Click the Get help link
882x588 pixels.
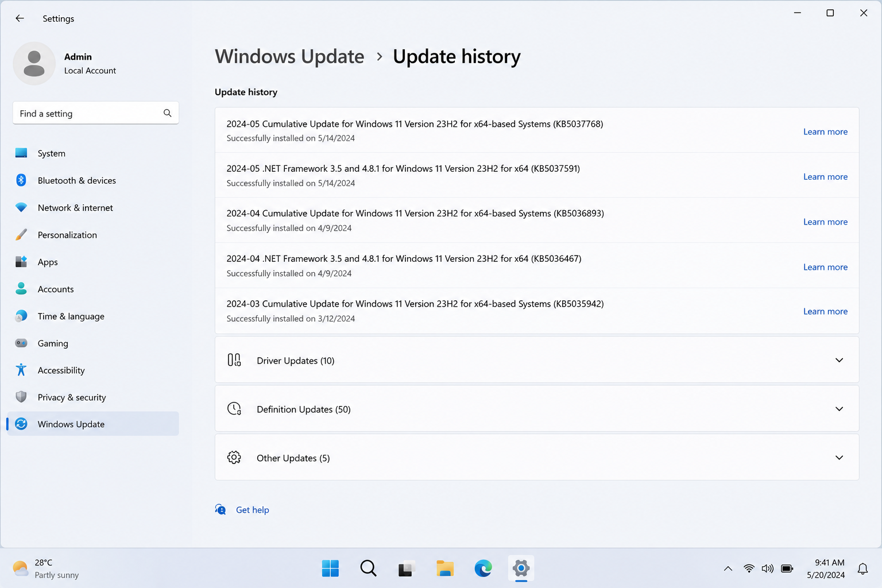point(252,510)
